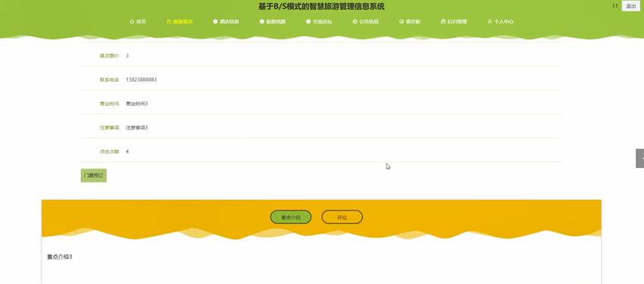This screenshot has height=284, width=644.
Task: Click the 退出 logout button
Action: pyautogui.click(x=631, y=6)
